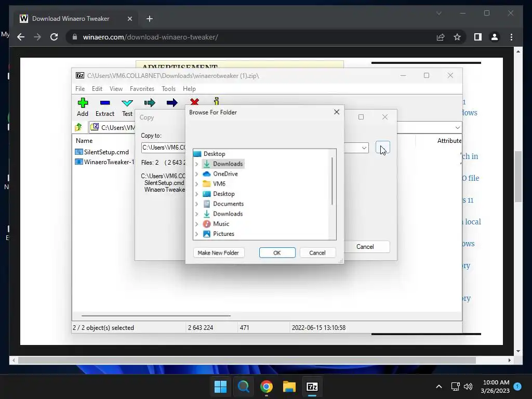
Task: Close the Browse For Folder dialog
Action: tap(337, 112)
